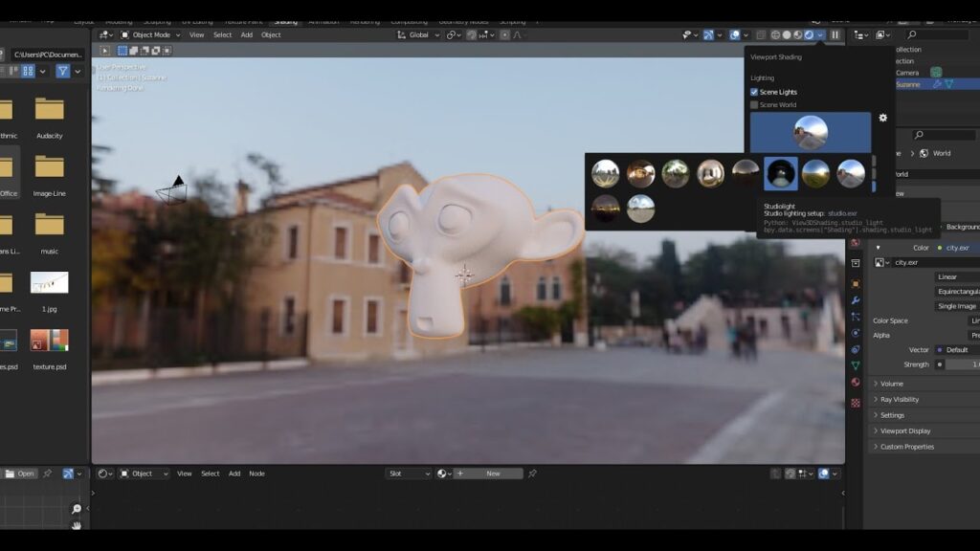This screenshot has height=551, width=980.
Task: Open the View menu in 3D viewport header
Action: [196, 35]
